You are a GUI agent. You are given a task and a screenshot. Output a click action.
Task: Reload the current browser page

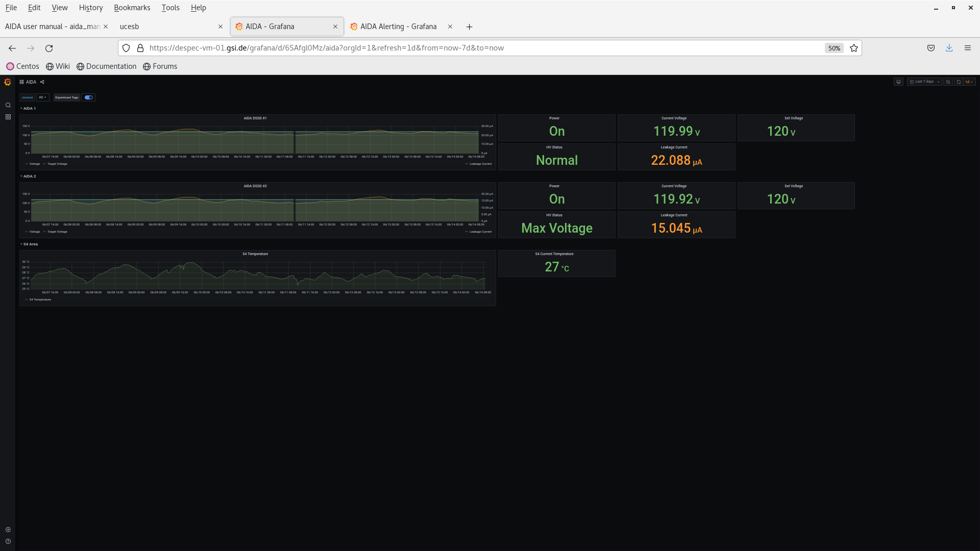pyautogui.click(x=49, y=48)
